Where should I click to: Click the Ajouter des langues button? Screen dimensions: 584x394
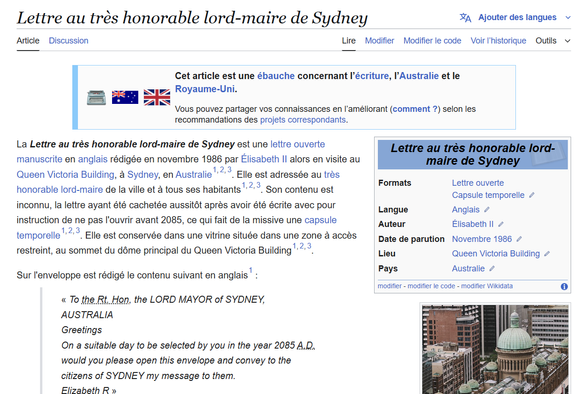(517, 18)
